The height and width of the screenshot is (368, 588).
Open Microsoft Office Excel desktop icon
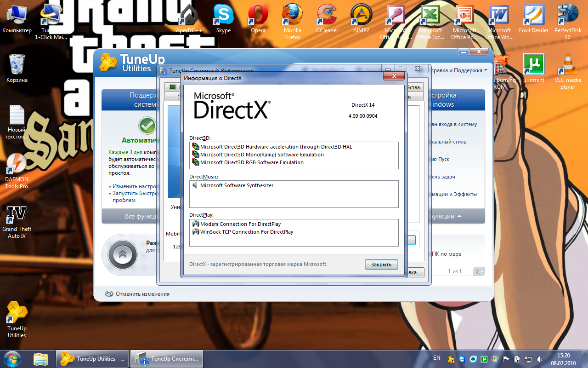(430, 22)
